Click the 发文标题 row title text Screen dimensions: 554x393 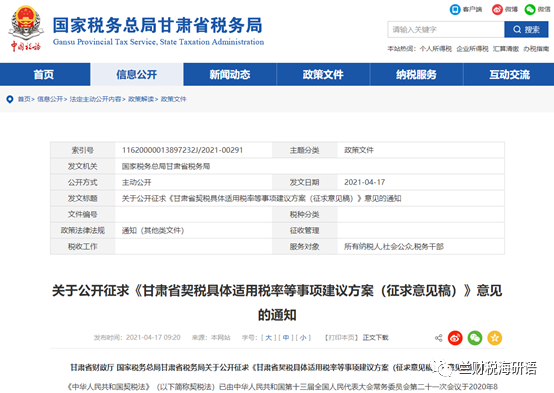coord(261,199)
